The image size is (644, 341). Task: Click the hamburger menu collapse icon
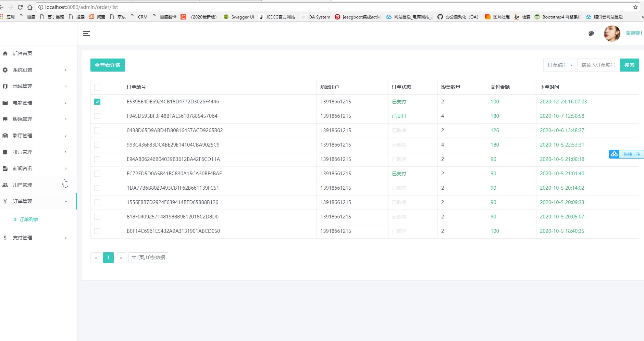[x=87, y=34]
